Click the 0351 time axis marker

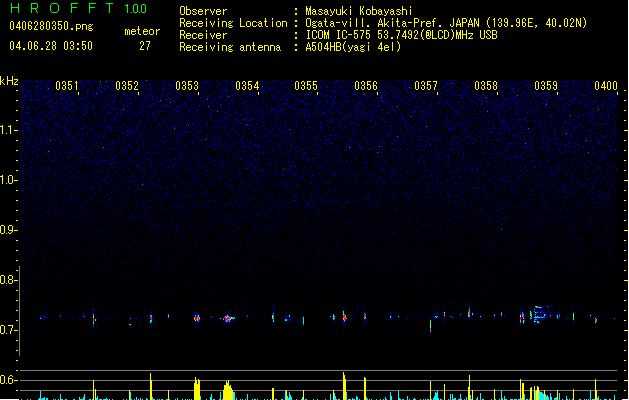pyautogui.click(x=67, y=86)
